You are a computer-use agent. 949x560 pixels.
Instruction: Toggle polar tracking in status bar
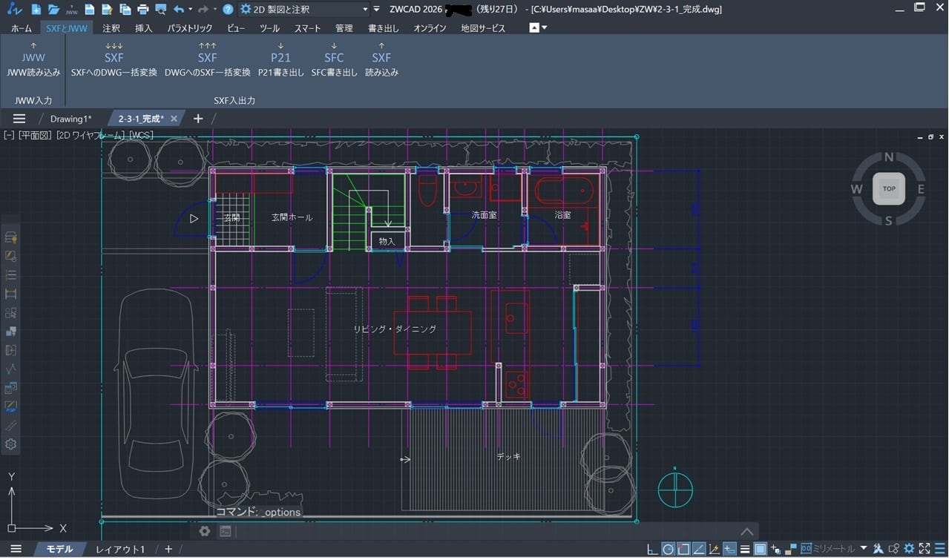pyautogui.click(x=668, y=550)
